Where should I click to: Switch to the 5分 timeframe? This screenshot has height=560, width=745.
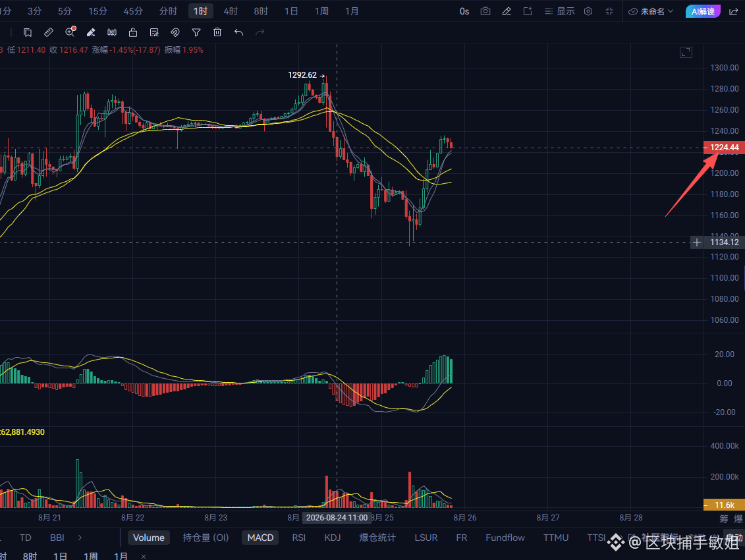pyautogui.click(x=65, y=11)
